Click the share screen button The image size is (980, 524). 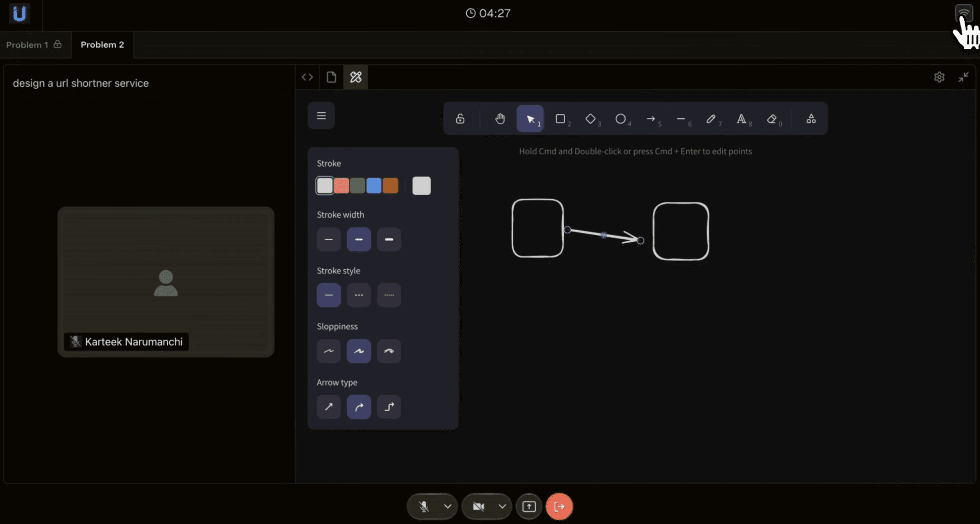coord(529,507)
